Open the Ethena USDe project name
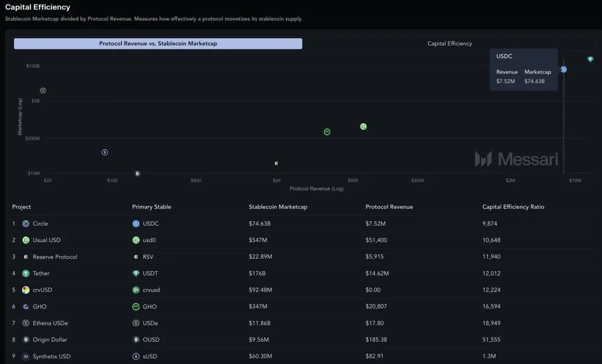Screen dimensions: 602x364 tap(50, 324)
